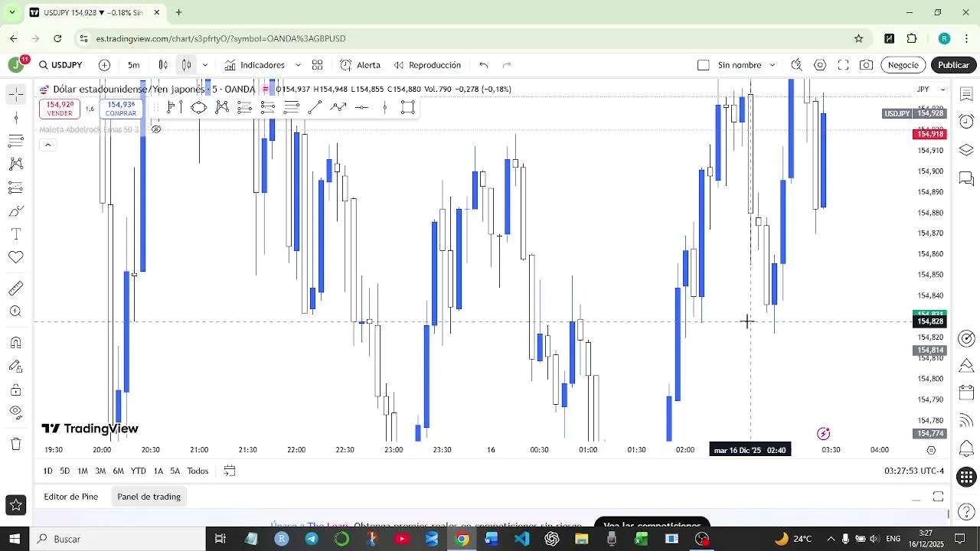Start bar replay with Reproducción

tap(427, 65)
